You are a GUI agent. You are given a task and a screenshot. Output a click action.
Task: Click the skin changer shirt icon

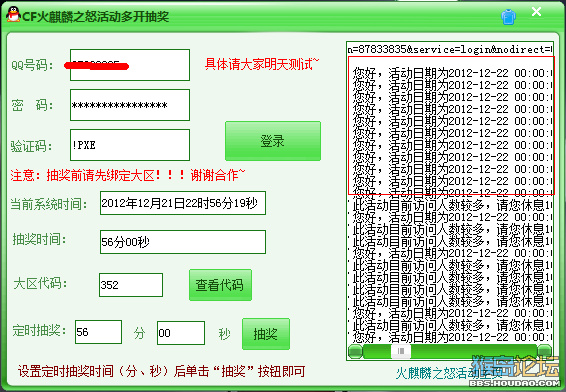click(508, 17)
